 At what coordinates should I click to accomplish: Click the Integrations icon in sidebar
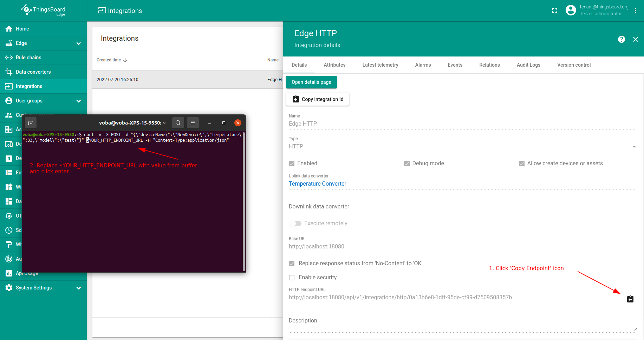[x=9, y=86]
